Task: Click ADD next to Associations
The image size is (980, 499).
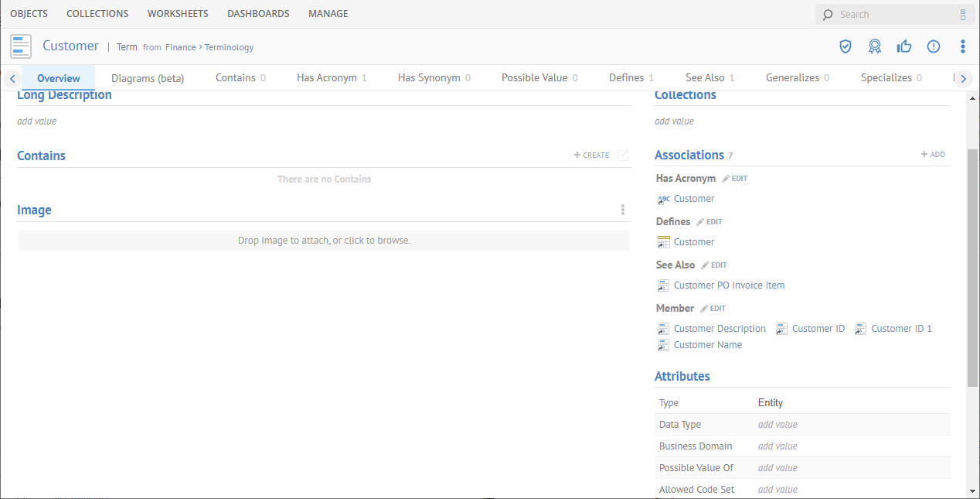Action: pos(932,154)
